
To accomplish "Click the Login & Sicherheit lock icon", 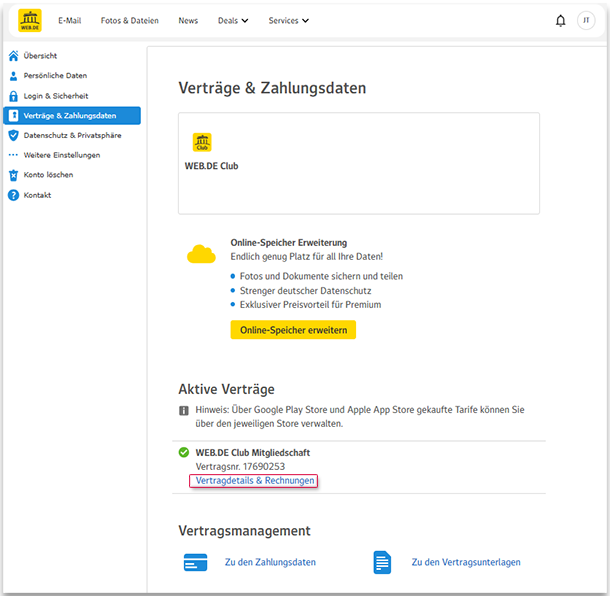I will coord(14,96).
